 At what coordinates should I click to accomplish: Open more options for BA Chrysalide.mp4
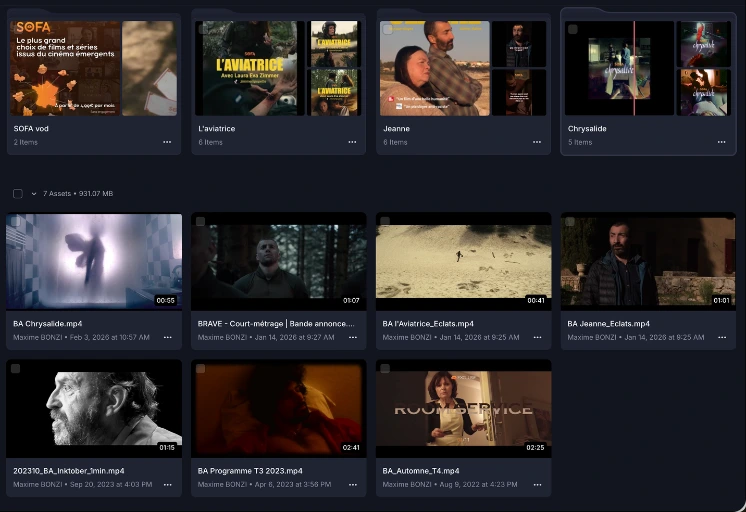pyautogui.click(x=167, y=337)
